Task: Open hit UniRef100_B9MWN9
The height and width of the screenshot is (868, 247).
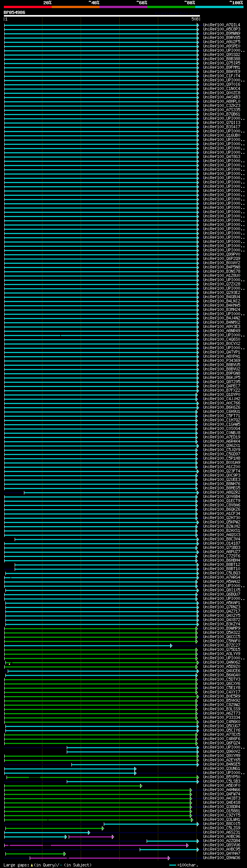Action: point(222,34)
